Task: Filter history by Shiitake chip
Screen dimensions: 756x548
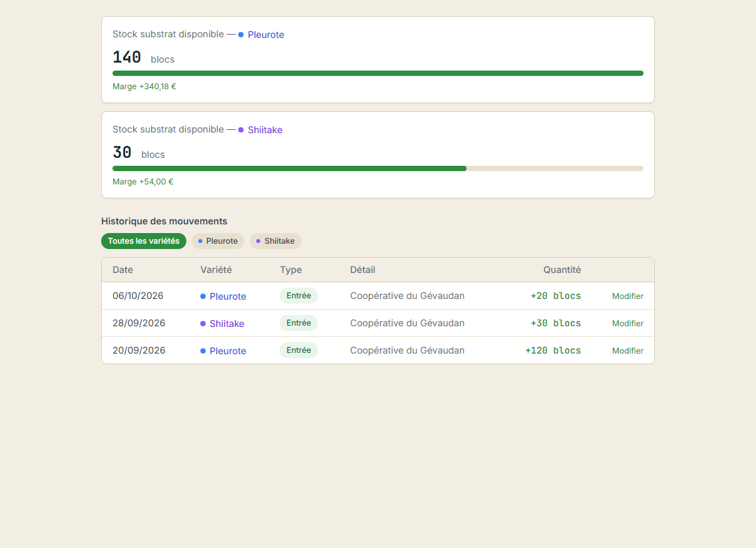Action: point(276,241)
